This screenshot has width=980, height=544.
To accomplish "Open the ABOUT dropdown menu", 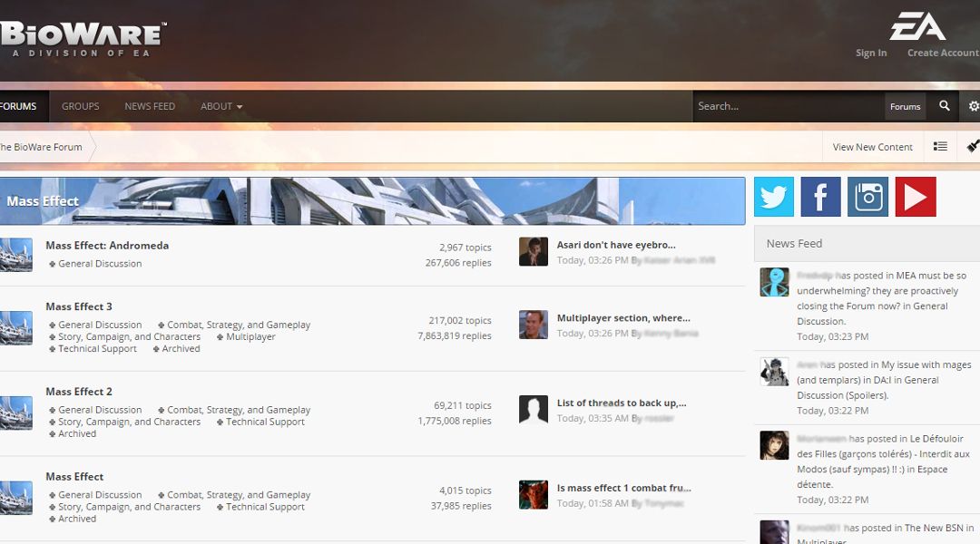I will (221, 106).
